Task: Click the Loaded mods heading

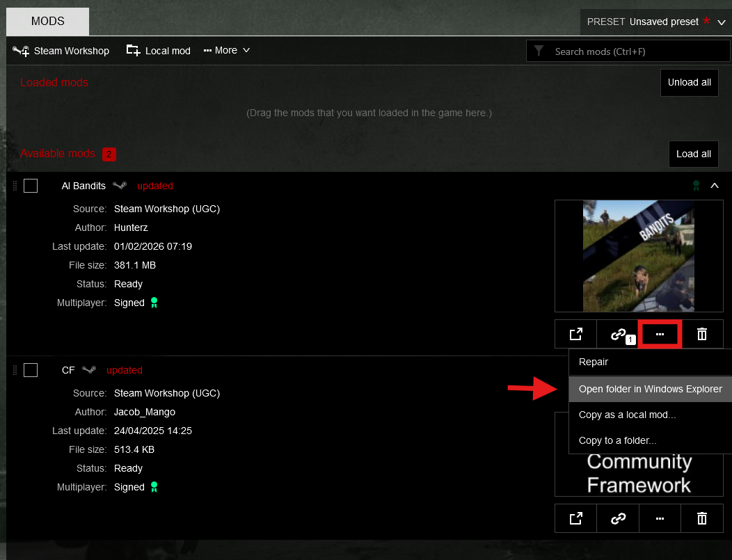Action: pos(54,83)
